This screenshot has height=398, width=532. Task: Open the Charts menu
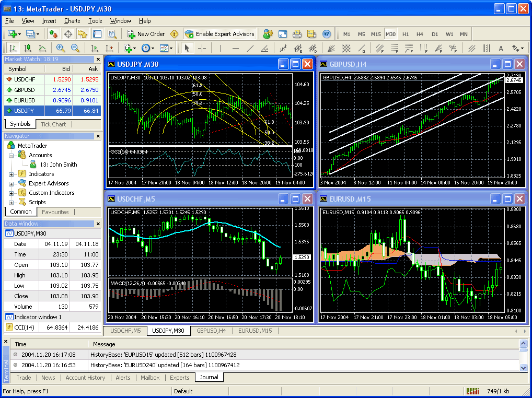(x=72, y=21)
